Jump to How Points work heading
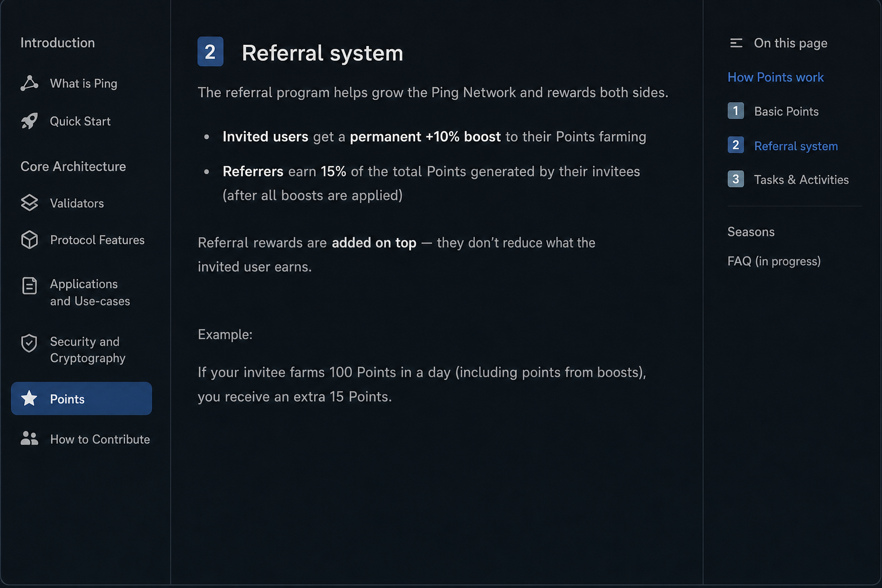The height and width of the screenshot is (588, 882). pos(775,77)
